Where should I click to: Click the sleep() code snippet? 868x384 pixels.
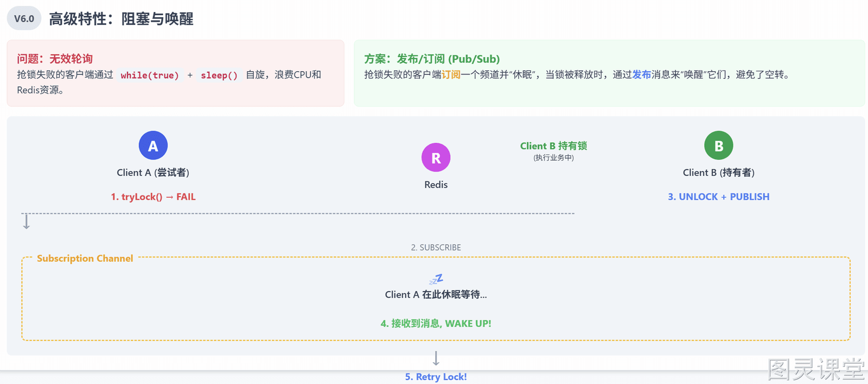tap(219, 75)
